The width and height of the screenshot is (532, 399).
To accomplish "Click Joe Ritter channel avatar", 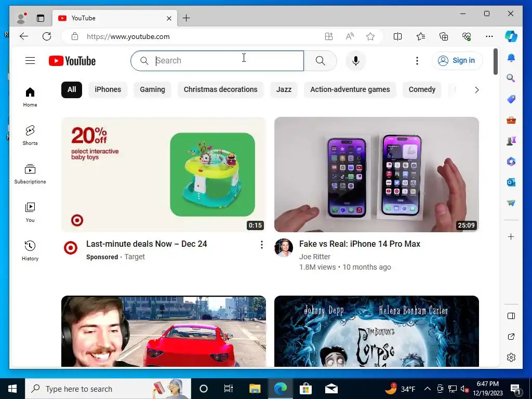I will tap(284, 248).
